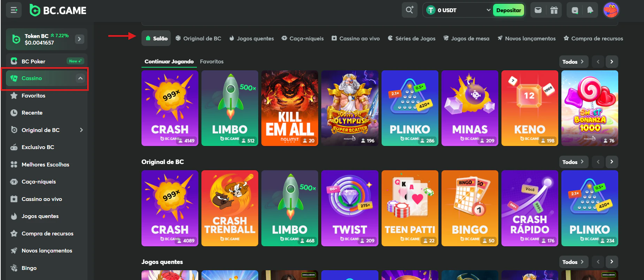The width and height of the screenshot is (644, 280).
Task: Click the Bingo sidebar icon
Action: 14,268
